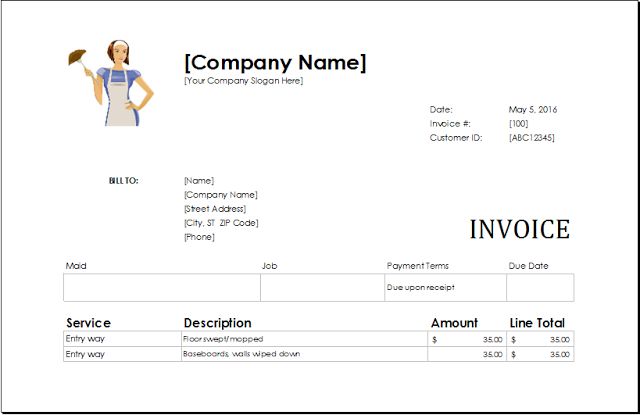Select the Payment Terms header
The width and height of the screenshot is (640, 415).
[x=418, y=266]
